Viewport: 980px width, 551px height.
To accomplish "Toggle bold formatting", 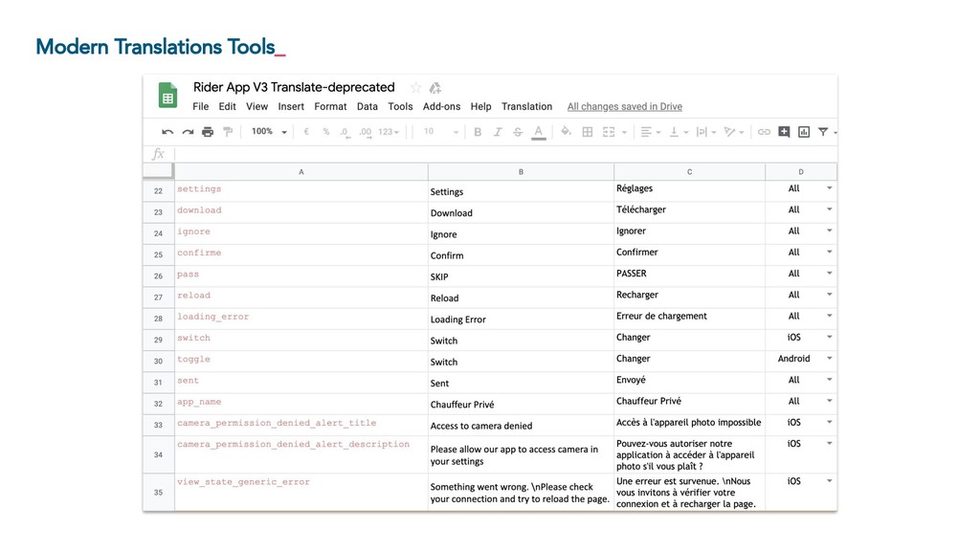I will coord(478,132).
